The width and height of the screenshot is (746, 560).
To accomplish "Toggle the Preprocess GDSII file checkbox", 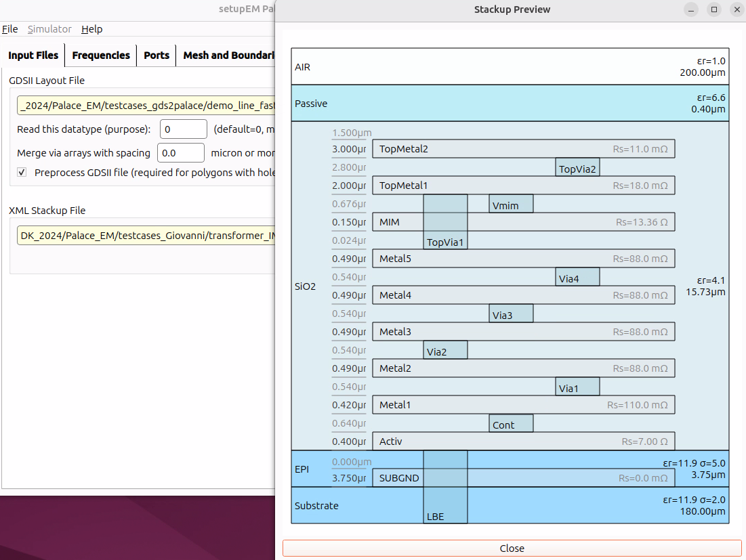I will 22,172.
